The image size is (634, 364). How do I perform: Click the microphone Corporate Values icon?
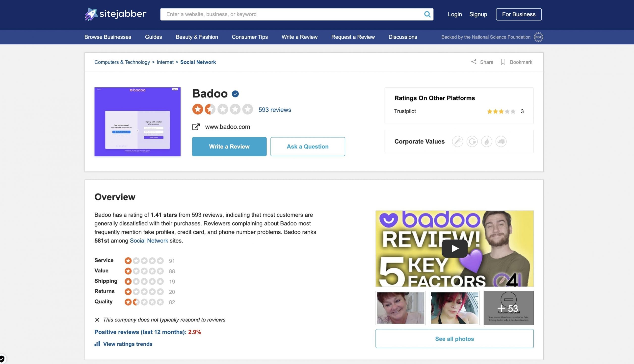pos(458,141)
